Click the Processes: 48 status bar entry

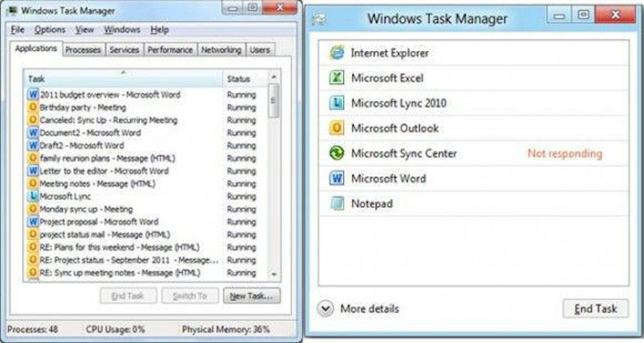[x=32, y=329]
